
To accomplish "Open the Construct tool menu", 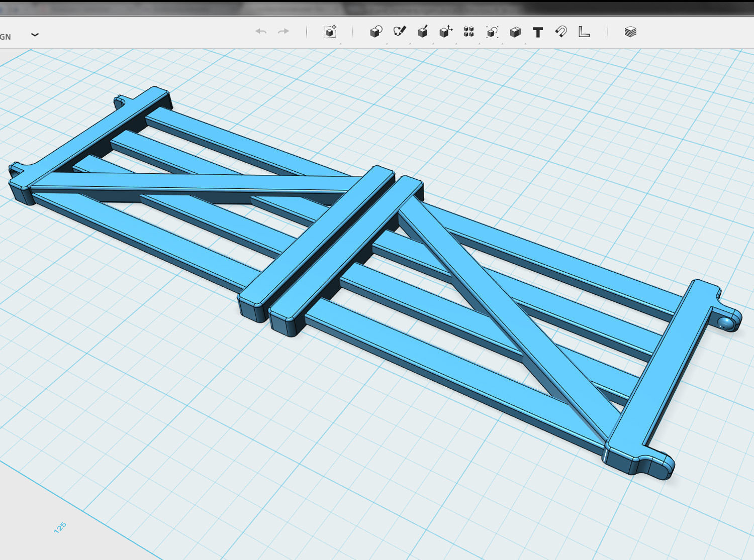I will tap(423, 32).
